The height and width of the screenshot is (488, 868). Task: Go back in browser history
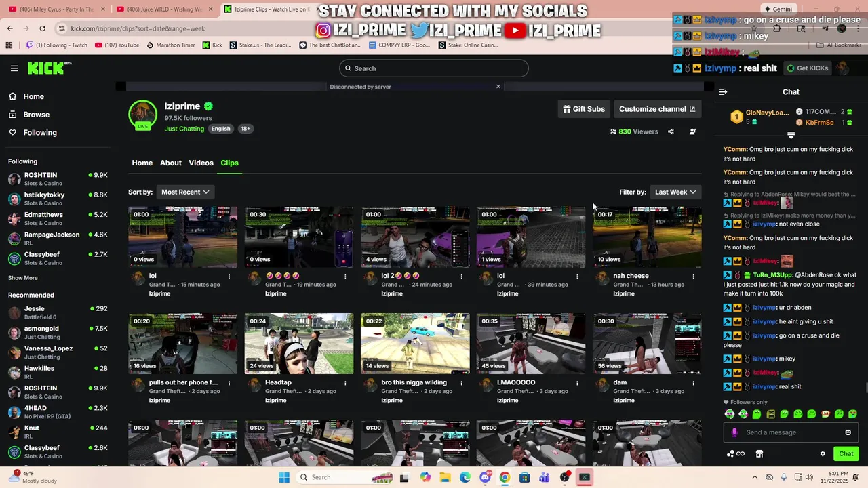pyautogui.click(x=9, y=28)
